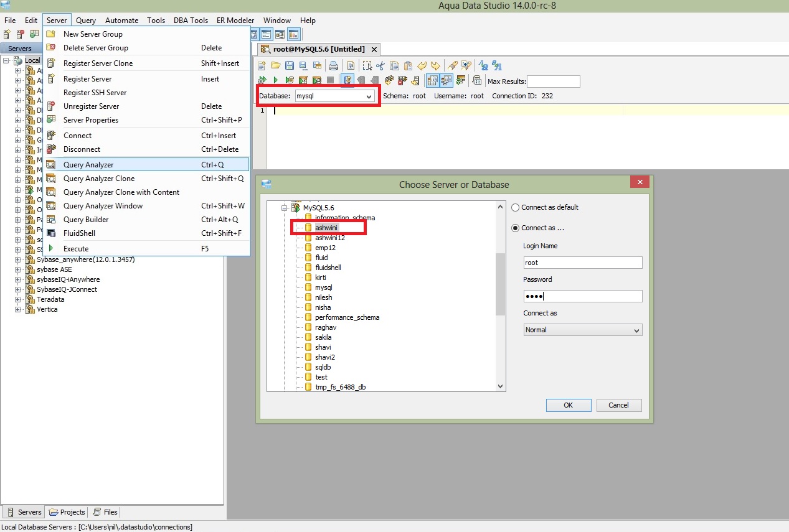
Task: Open the Database dropdown showing mysql
Action: (335, 96)
